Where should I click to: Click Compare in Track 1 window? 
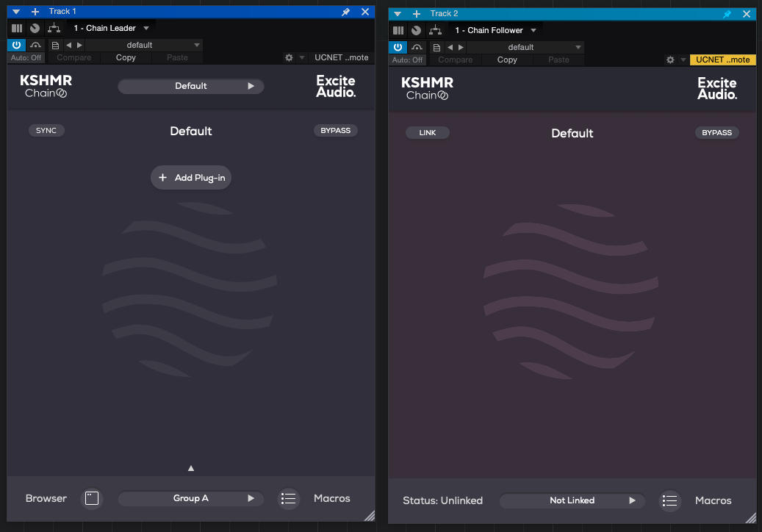point(74,57)
